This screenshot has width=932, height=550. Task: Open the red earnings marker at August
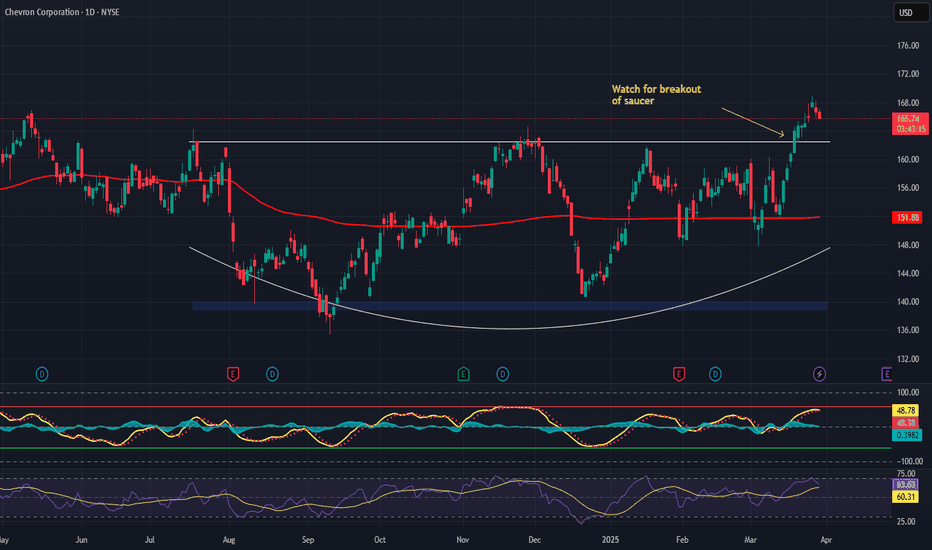(x=233, y=374)
